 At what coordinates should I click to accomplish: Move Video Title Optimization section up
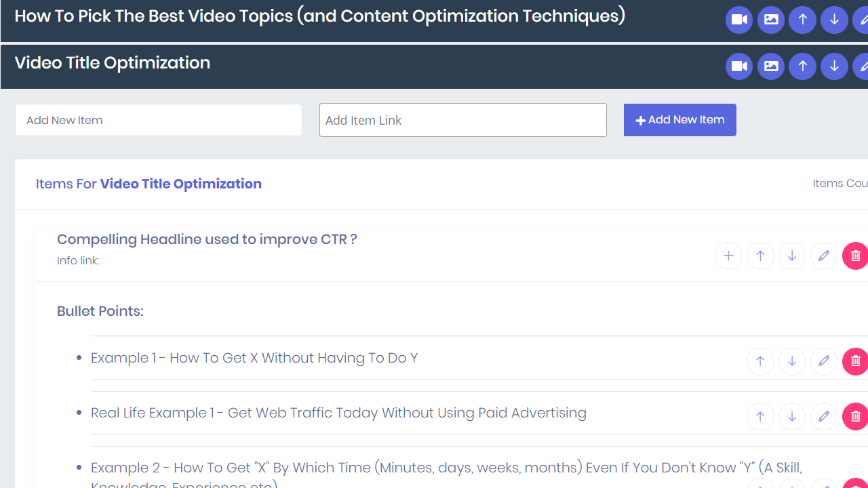[x=802, y=66]
